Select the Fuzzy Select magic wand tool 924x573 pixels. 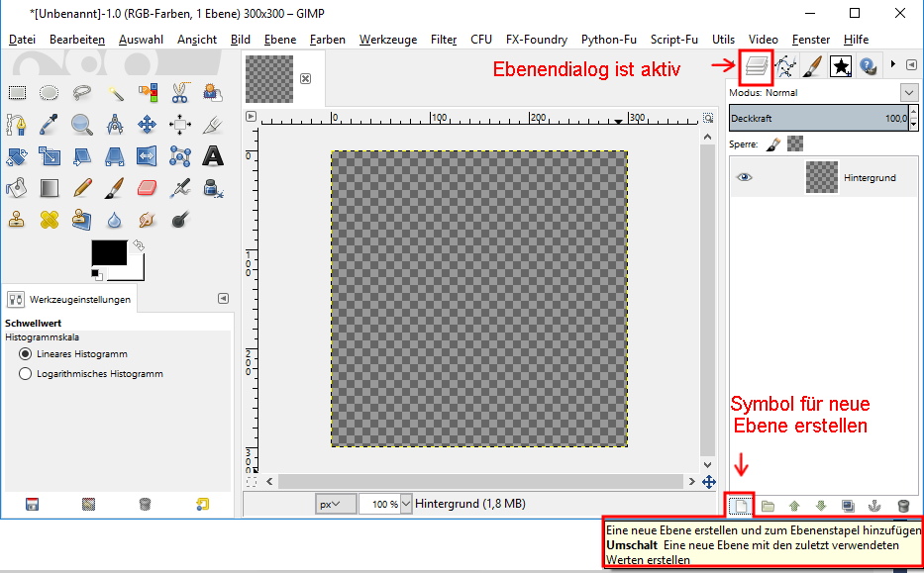115,92
